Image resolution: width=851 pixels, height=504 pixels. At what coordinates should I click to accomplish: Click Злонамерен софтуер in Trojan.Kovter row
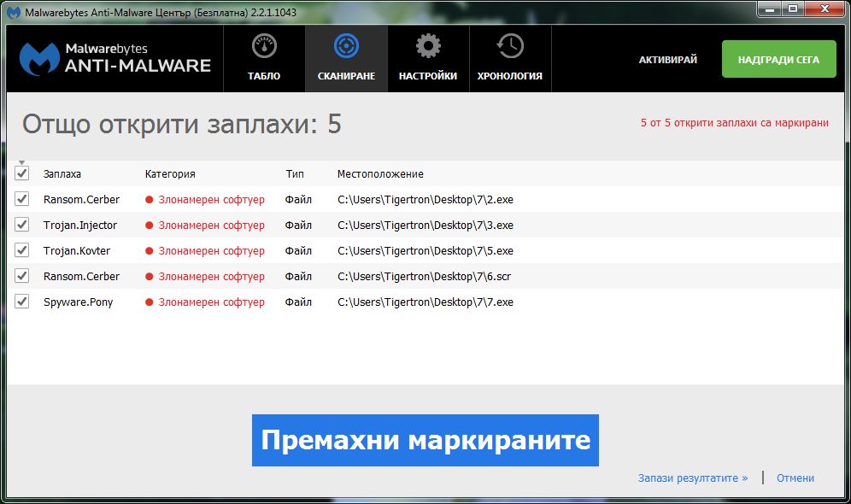212,250
